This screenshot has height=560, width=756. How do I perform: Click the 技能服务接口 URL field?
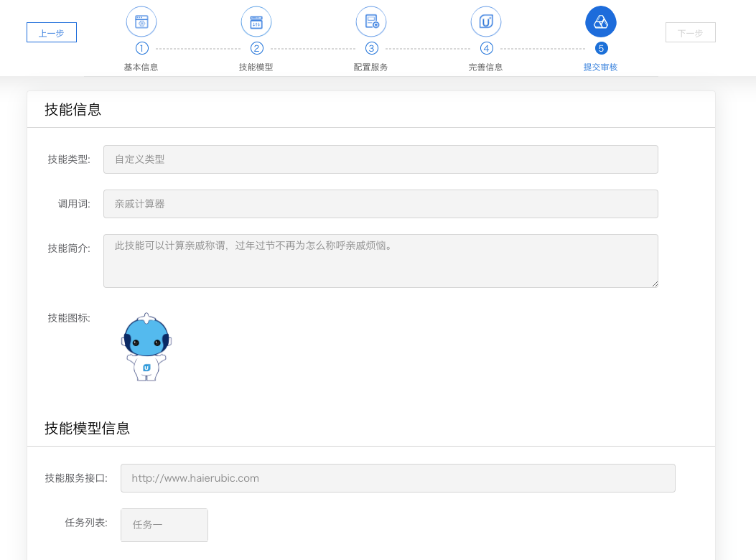click(398, 478)
